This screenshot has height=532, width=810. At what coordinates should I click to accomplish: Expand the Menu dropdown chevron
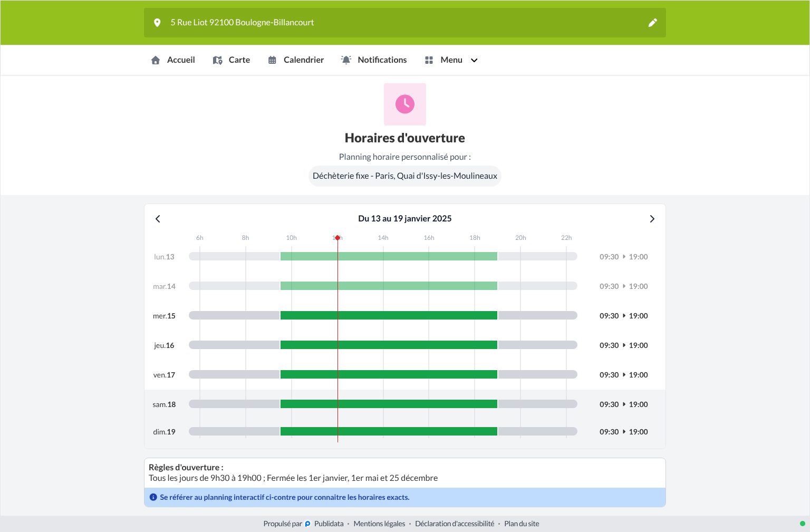tap(474, 60)
